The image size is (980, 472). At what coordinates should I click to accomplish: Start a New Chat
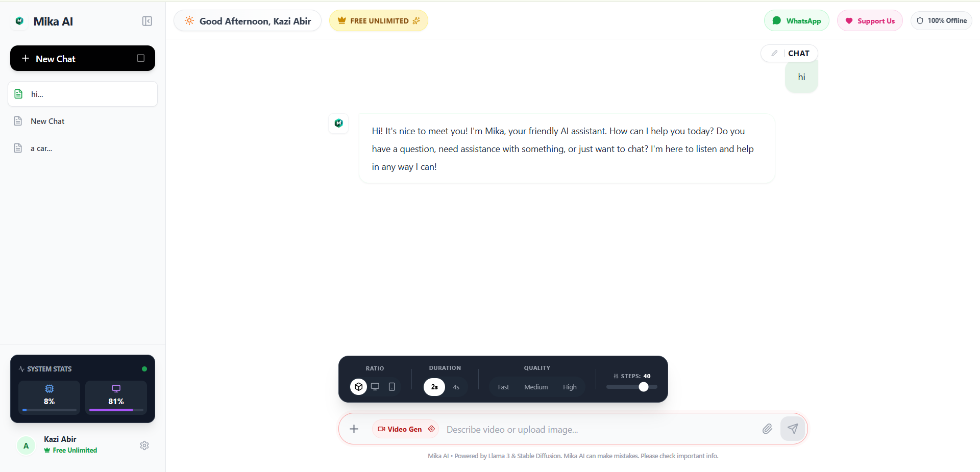(x=83, y=58)
